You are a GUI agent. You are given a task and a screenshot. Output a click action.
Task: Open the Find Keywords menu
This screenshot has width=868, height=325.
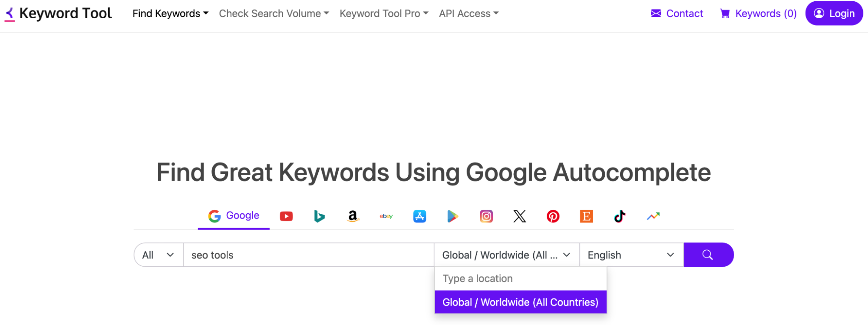coord(170,13)
